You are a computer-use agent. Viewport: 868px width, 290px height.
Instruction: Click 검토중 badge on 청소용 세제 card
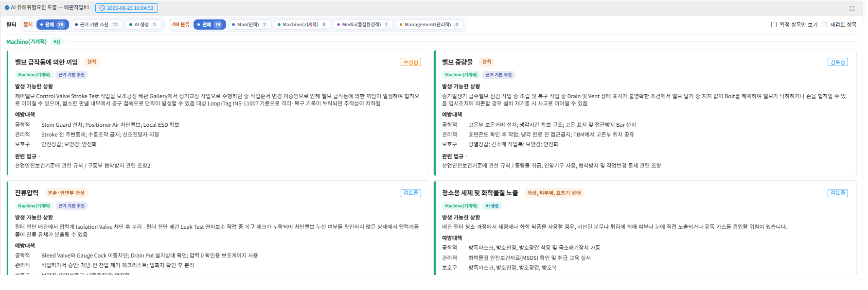tap(837, 193)
